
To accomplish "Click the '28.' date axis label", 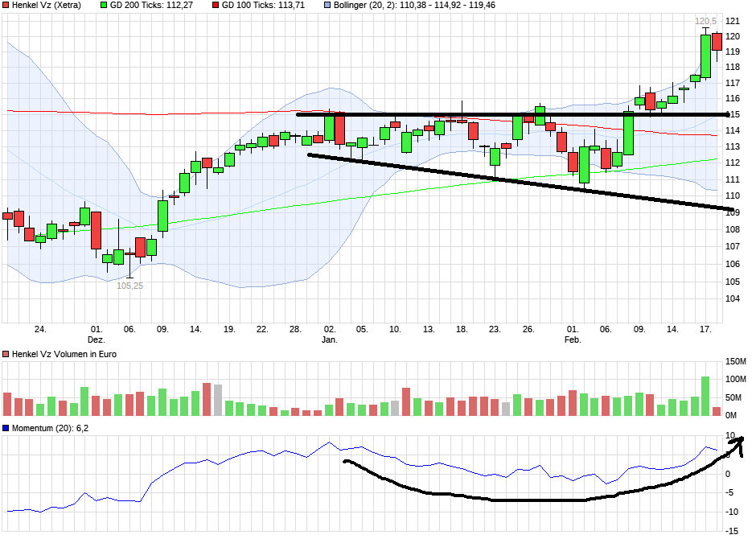I will (x=295, y=329).
